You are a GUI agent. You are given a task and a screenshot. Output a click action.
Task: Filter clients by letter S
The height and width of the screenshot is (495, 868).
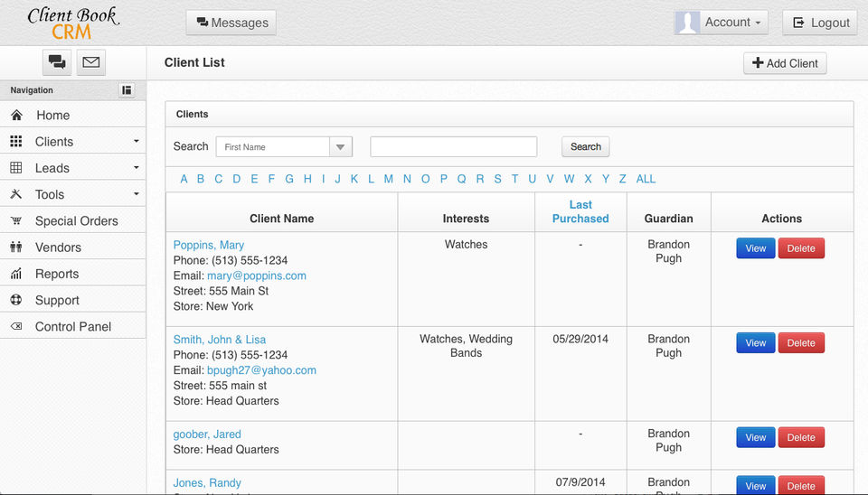click(497, 179)
